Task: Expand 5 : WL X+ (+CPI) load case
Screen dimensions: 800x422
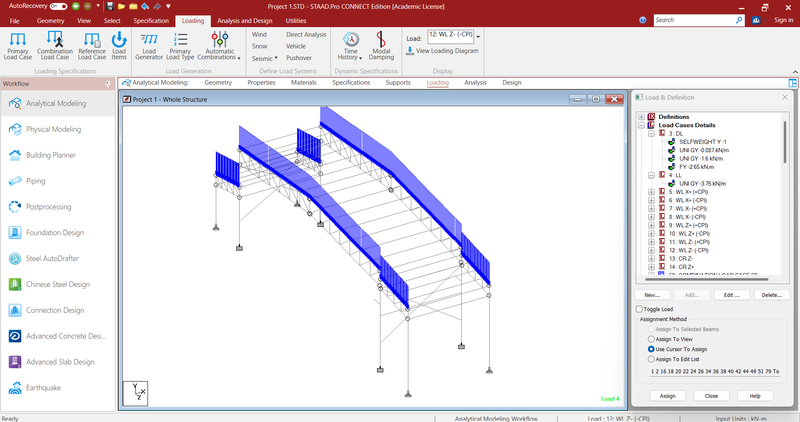Action: 652,192
